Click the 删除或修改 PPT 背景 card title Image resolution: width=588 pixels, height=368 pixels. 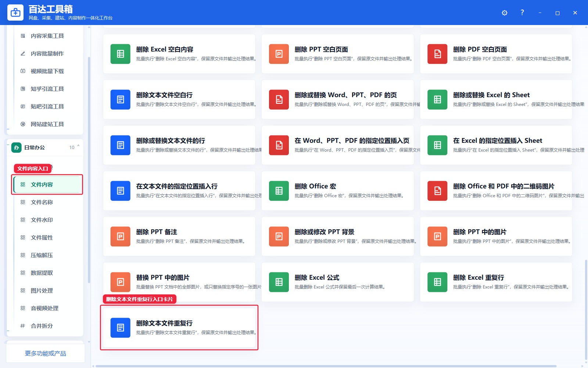(325, 232)
